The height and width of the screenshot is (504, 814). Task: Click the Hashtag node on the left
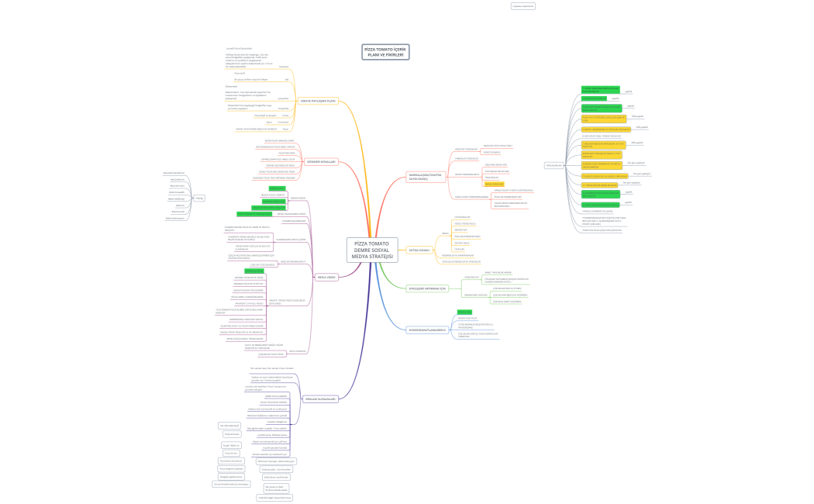(199, 198)
